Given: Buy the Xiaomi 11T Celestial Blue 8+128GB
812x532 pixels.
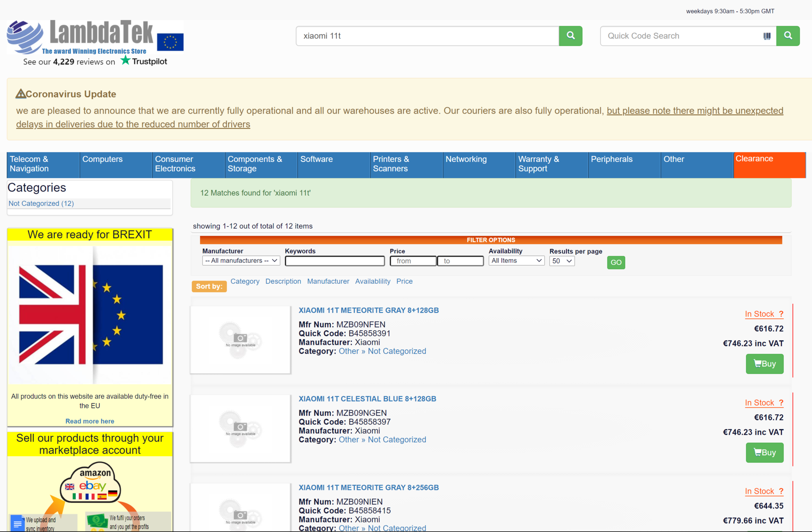Looking at the screenshot, I should (x=765, y=453).
